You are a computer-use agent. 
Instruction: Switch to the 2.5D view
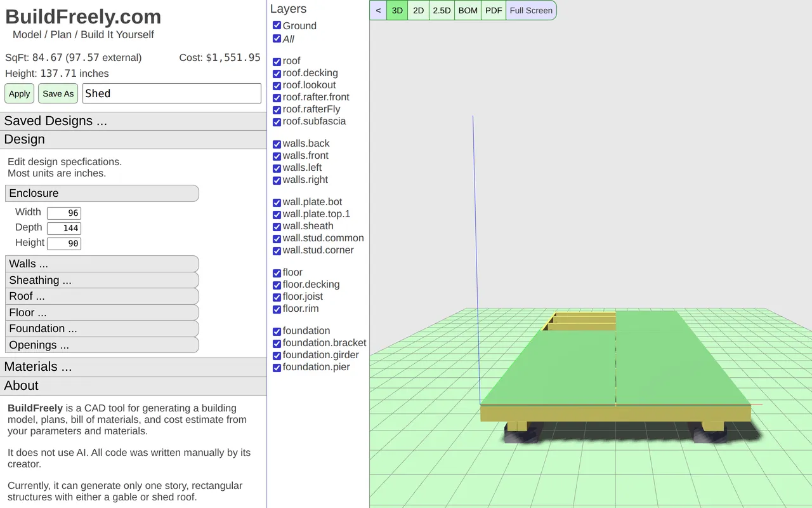[442, 10]
